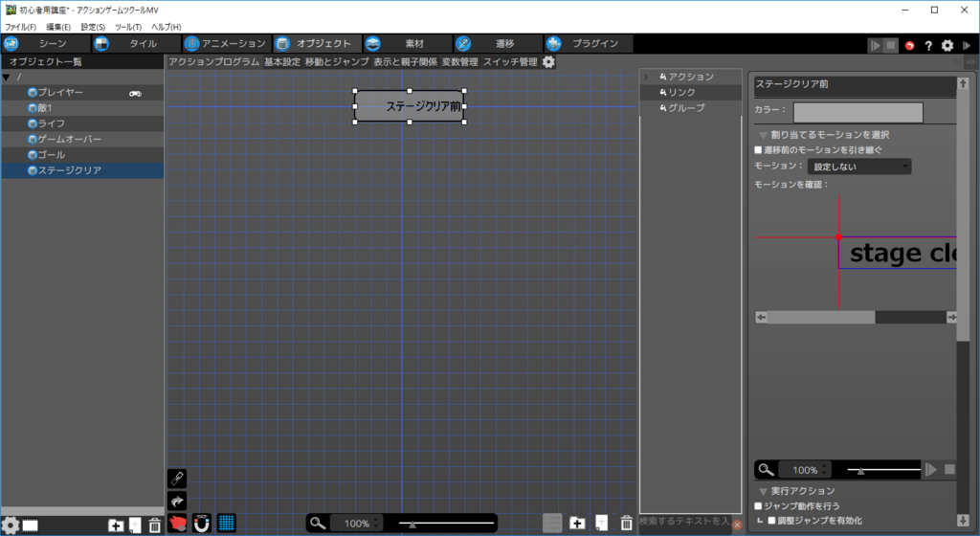The width and height of the screenshot is (980, 536).
Task: Click the ステージクリア前 action box on canvas
Action: [x=410, y=106]
